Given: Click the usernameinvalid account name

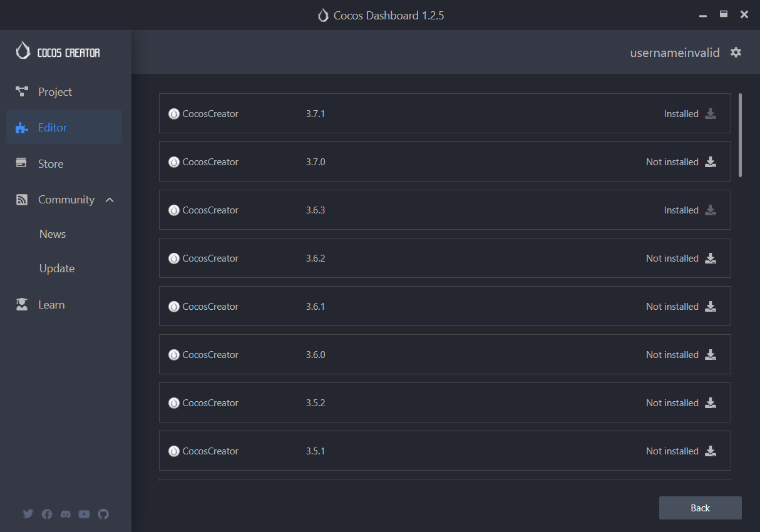Looking at the screenshot, I should coord(674,53).
